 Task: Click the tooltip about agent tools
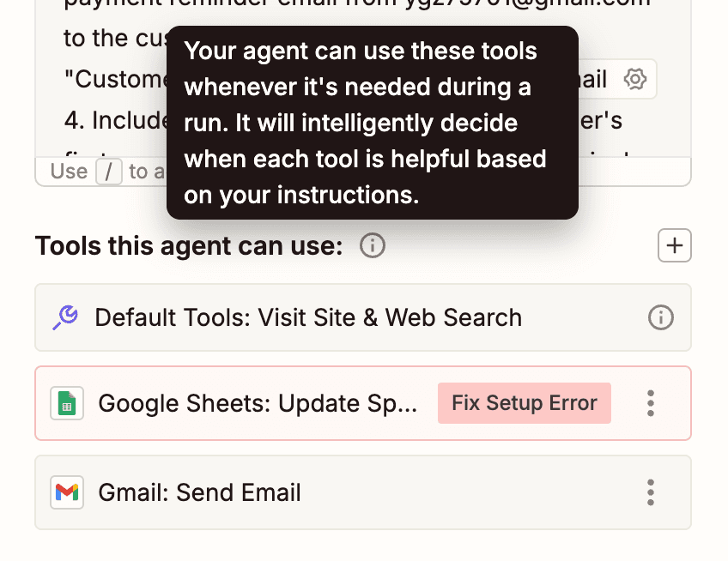(x=372, y=123)
